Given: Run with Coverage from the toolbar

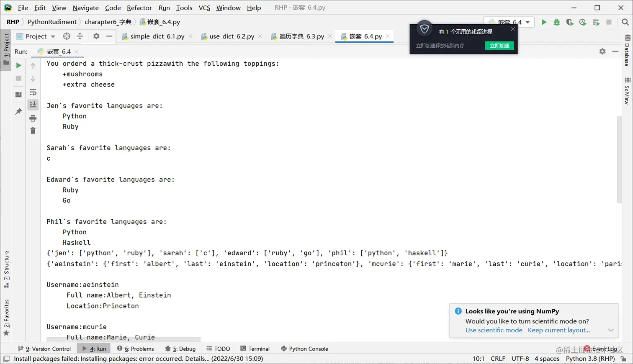Looking at the screenshot, I should [x=570, y=22].
